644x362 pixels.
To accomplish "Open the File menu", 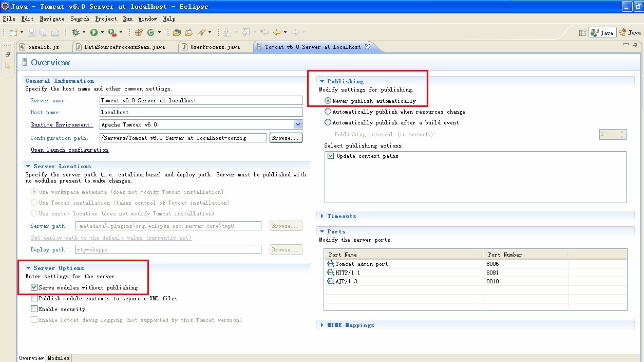I will 9,19.
